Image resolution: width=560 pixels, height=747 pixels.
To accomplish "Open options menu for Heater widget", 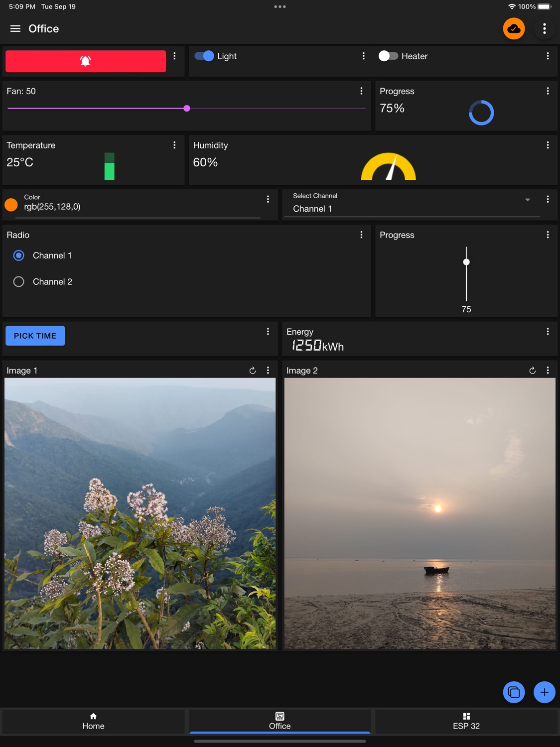I will (548, 56).
